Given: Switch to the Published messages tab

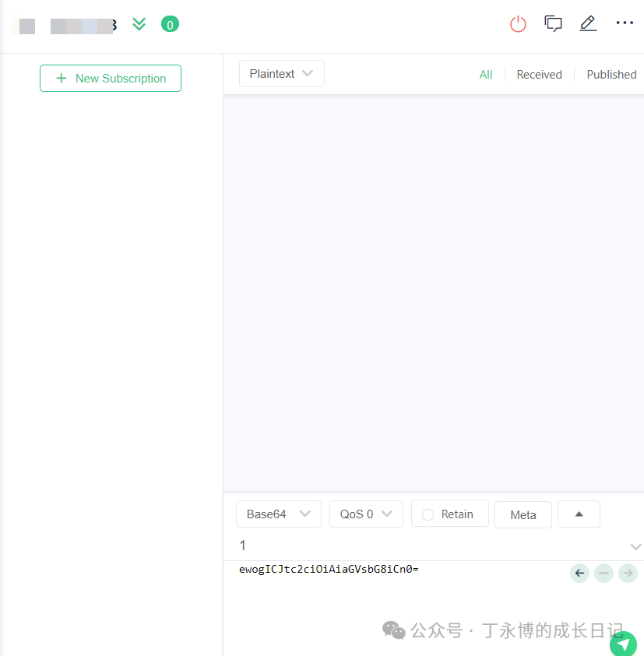Looking at the screenshot, I should [x=611, y=74].
